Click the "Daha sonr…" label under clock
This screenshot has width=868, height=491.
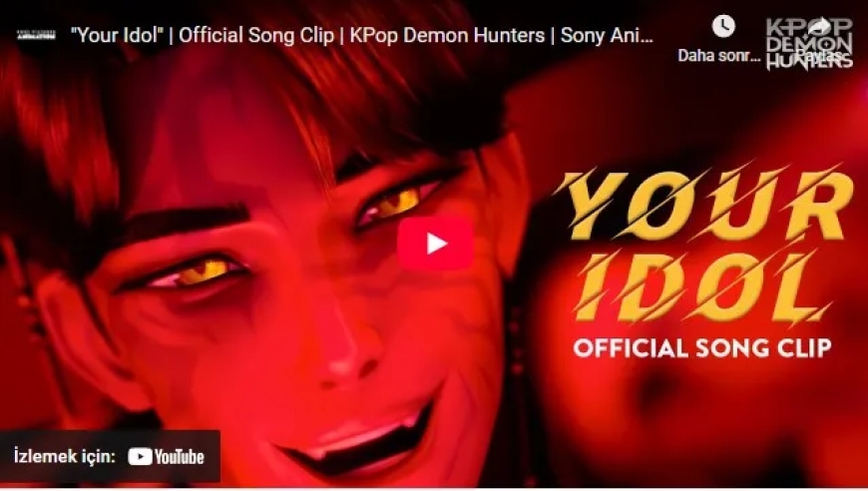point(719,55)
